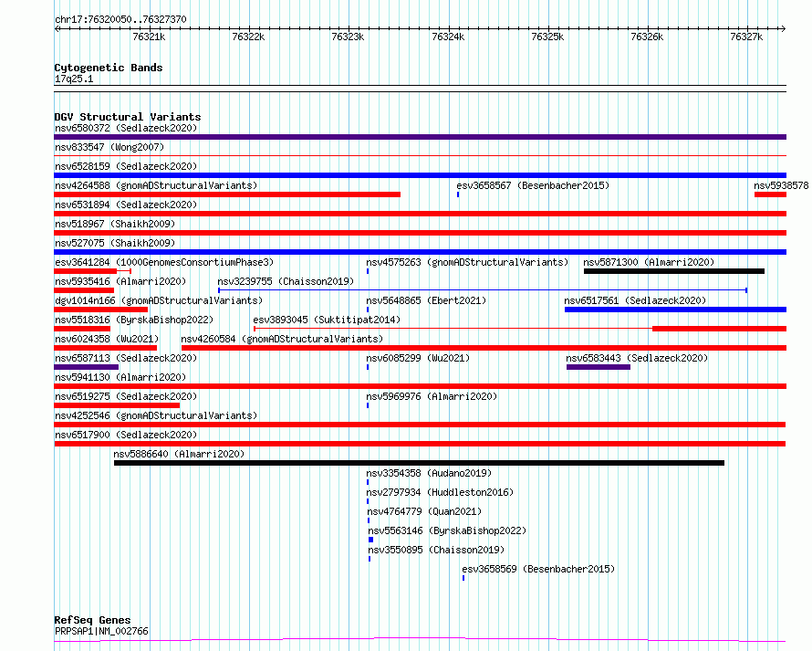
Task: Open nsv4260584 (gnomADStructuralVariants) label
Action: (x=282, y=339)
